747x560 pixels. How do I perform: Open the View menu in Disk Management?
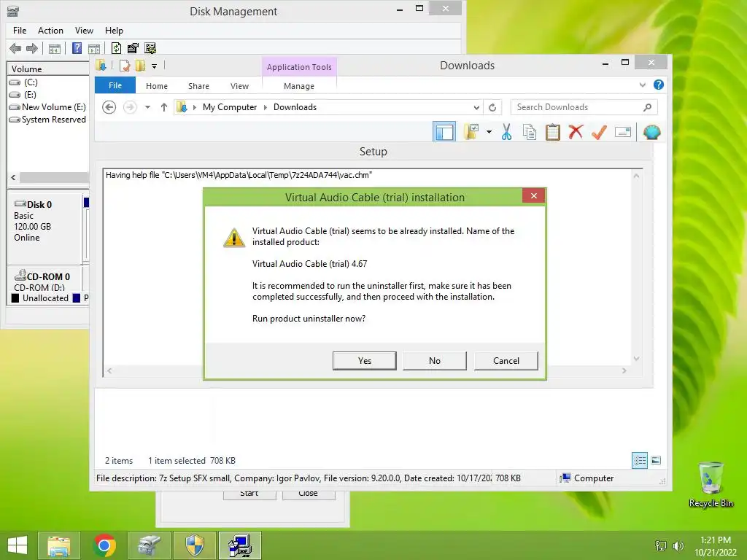(84, 31)
